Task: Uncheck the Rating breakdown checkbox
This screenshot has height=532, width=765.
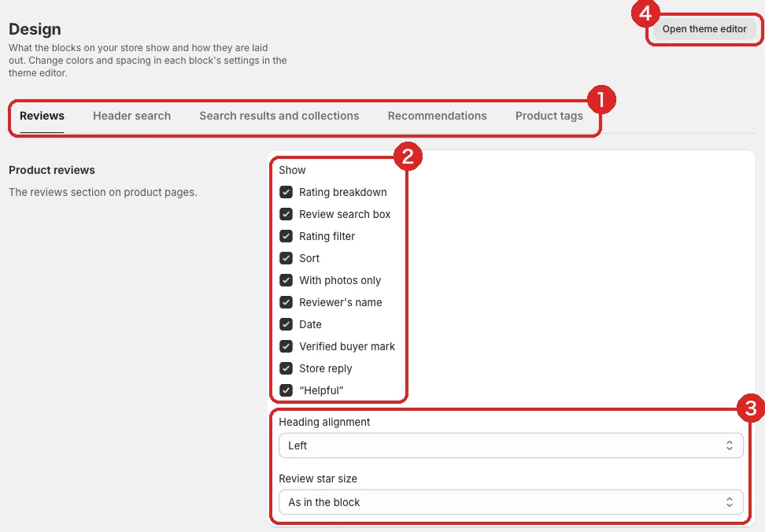Action: pos(286,192)
